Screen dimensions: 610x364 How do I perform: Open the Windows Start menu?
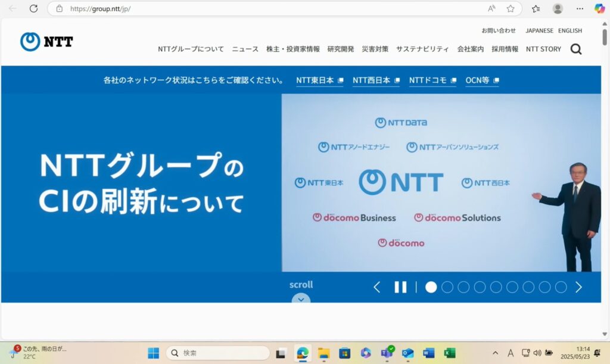pyautogui.click(x=153, y=353)
